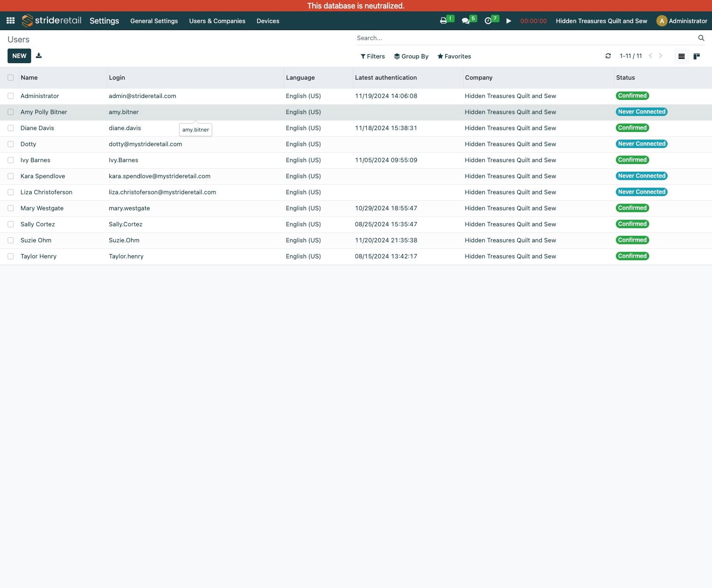The image size is (712, 588).
Task: Click the refresh icon near pager
Action: tap(608, 56)
